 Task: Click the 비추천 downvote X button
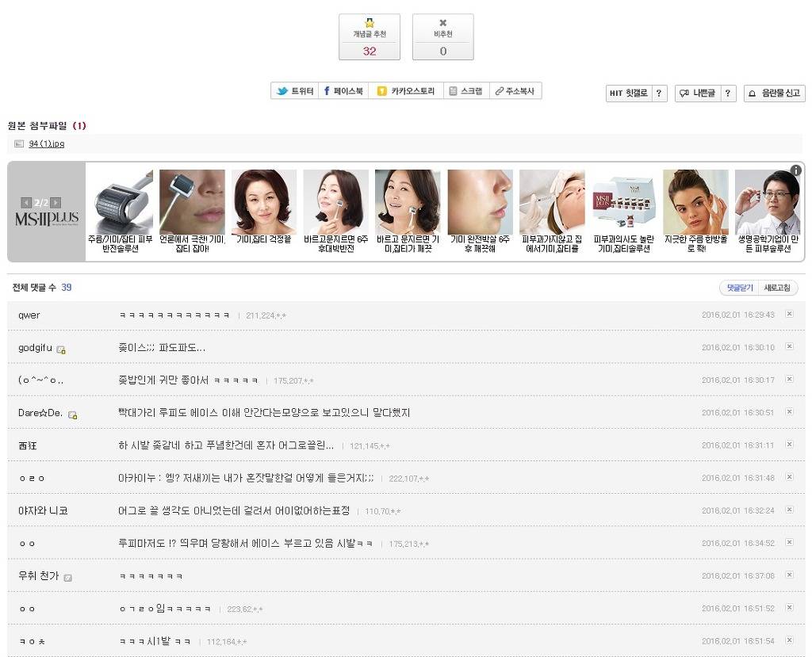click(442, 36)
